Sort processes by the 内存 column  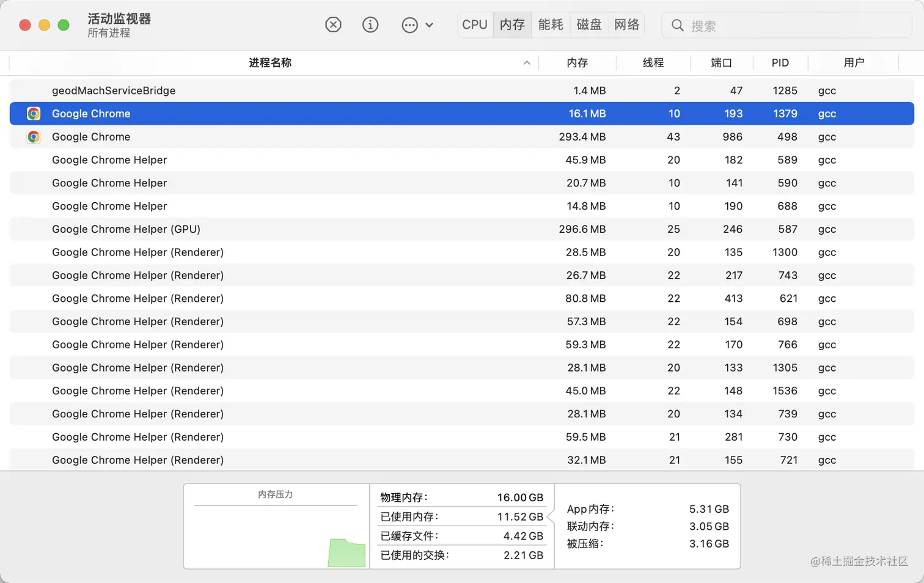tap(577, 62)
